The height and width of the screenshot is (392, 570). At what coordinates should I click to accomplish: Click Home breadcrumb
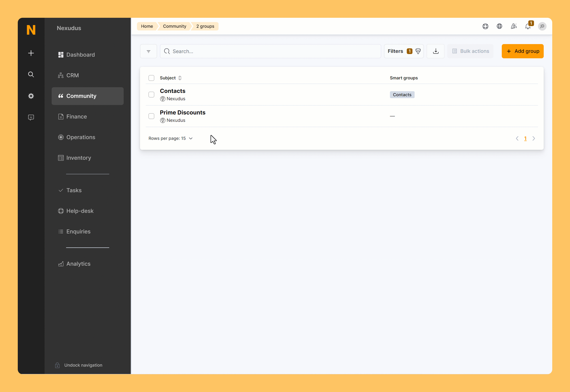(x=147, y=26)
